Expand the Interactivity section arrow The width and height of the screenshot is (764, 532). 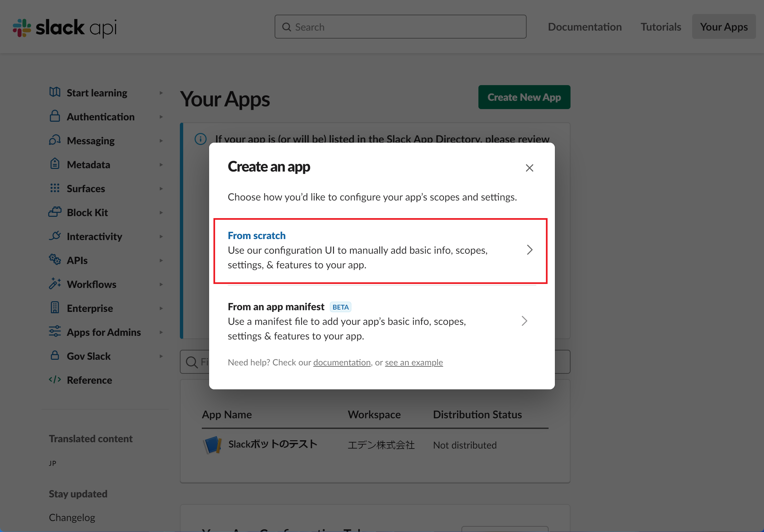point(161,236)
